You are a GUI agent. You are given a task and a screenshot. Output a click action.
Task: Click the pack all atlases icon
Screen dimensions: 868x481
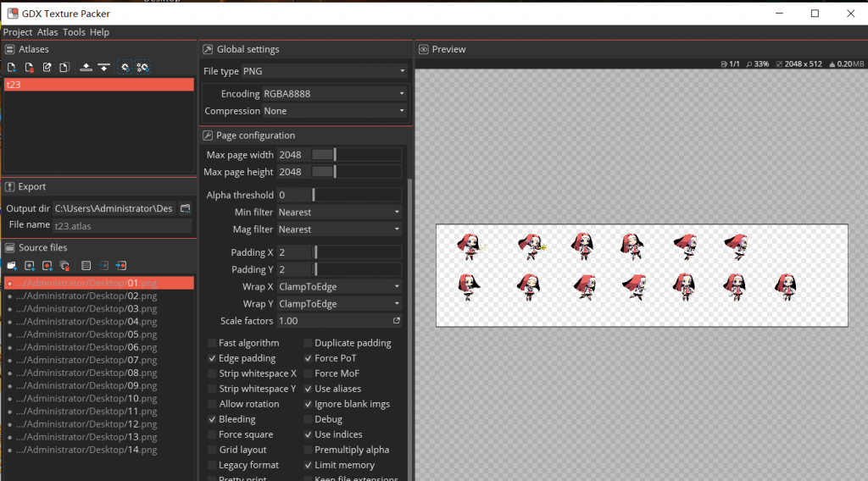coord(142,67)
